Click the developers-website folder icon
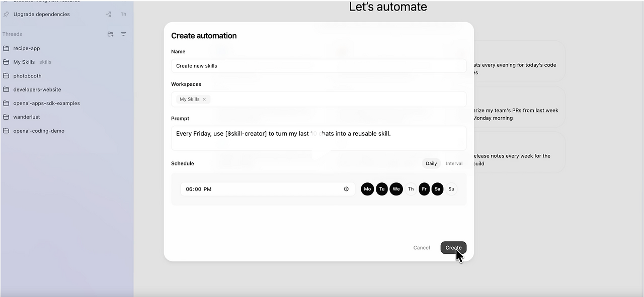Screen dimensions: 644x297 pos(6,89)
